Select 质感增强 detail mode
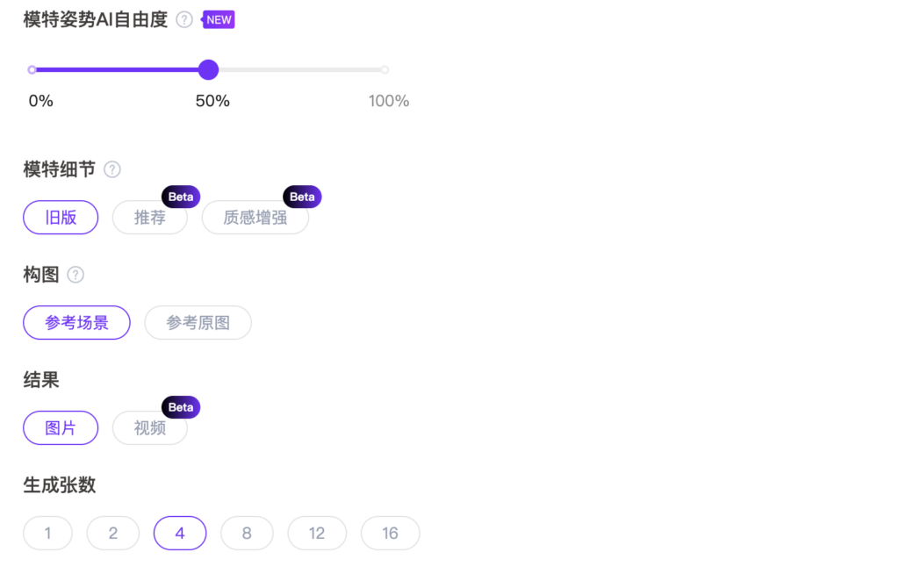The width and height of the screenshot is (899, 588). [x=255, y=218]
